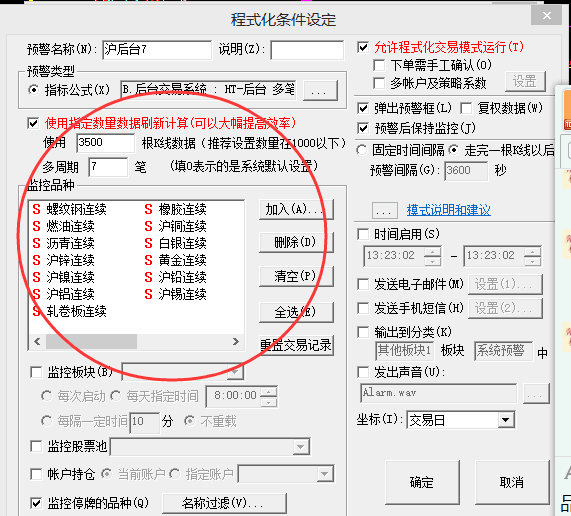Viewport: 571px width, 516px height.
Task: Click list scrollbar left arrow
Action: click(x=37, y=342)
